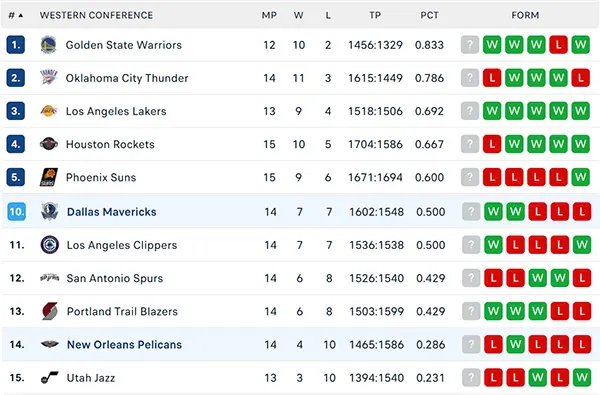Sort standings by PCT column header
Image resolution: width=600 pixels, height=395 pixels.
[x=429, y=15]
